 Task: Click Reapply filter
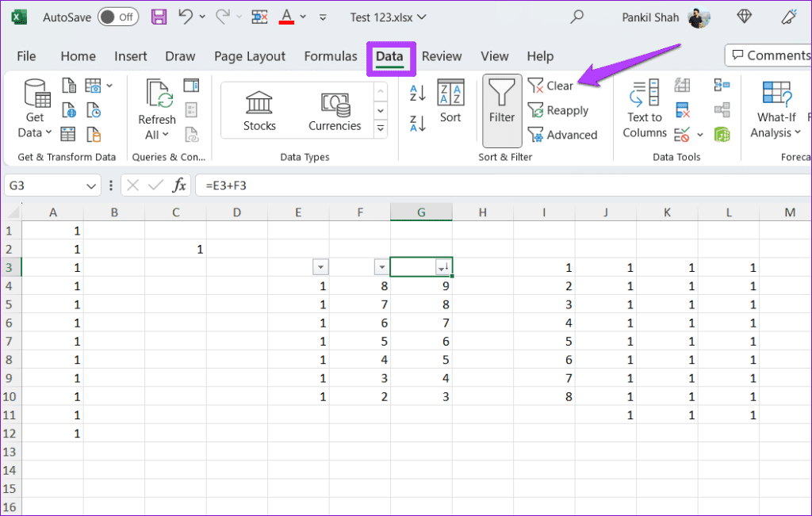pos(558,110)
